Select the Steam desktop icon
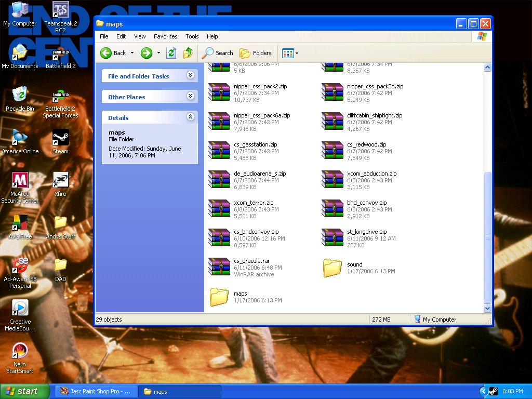 pos(60,138)
